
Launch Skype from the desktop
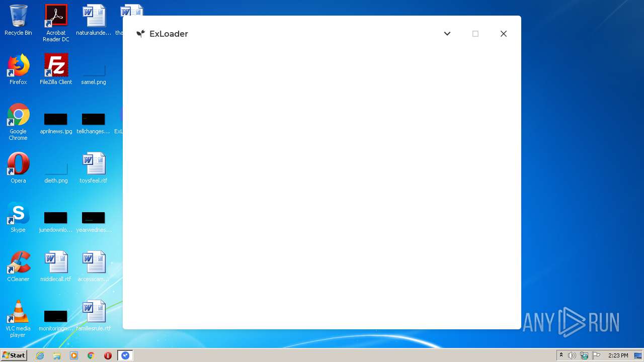pyautogui.click(x=18, y=217)
